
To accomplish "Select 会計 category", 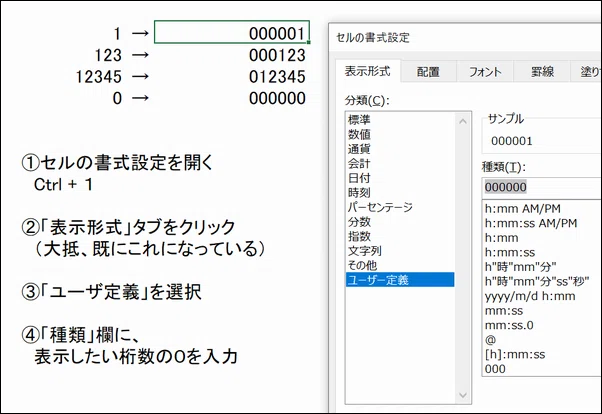I will [400, 163].
